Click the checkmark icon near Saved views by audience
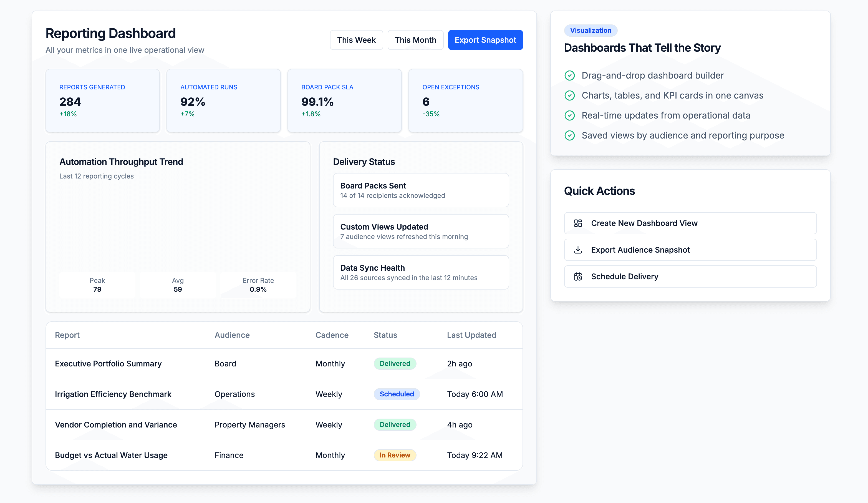Screen dimensions: 868x503 click(x=570, y=135)
